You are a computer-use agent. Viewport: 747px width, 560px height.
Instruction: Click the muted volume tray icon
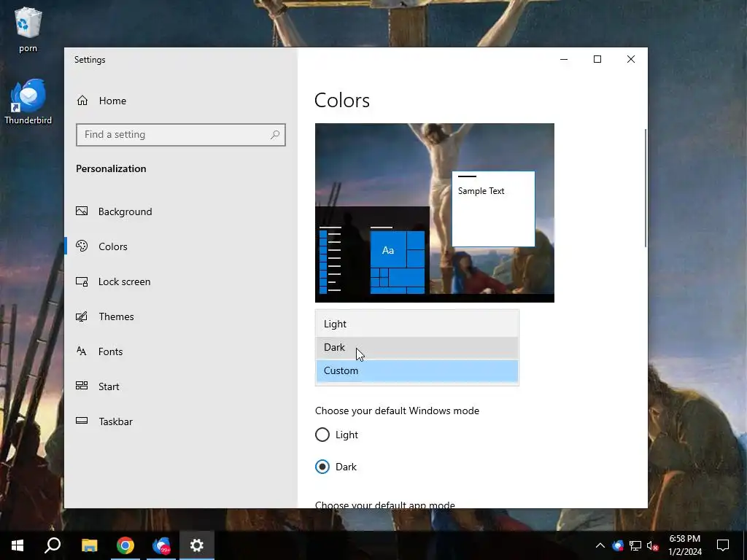pos(653,545)
